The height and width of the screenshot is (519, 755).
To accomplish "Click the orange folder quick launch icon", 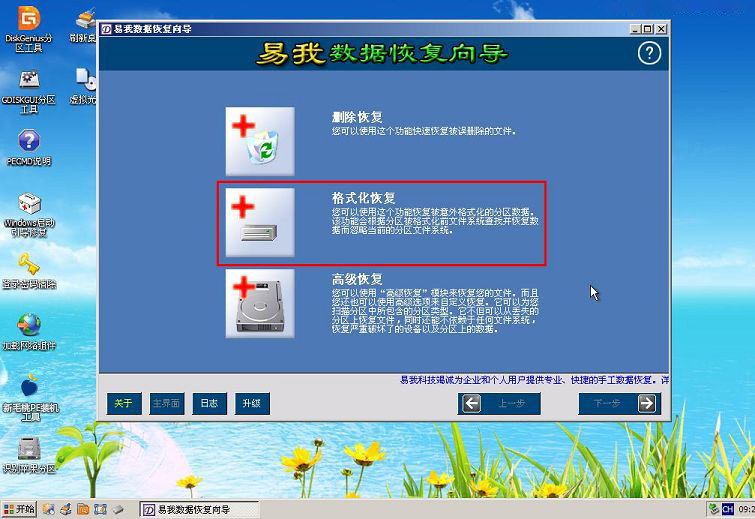I will click(x=83, y=509).
